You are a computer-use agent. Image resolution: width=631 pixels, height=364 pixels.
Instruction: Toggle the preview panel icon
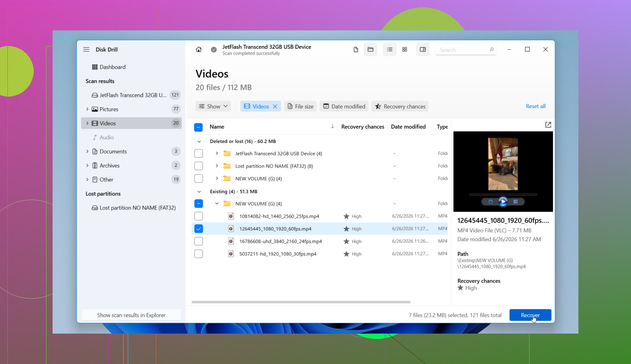point(423,50)
